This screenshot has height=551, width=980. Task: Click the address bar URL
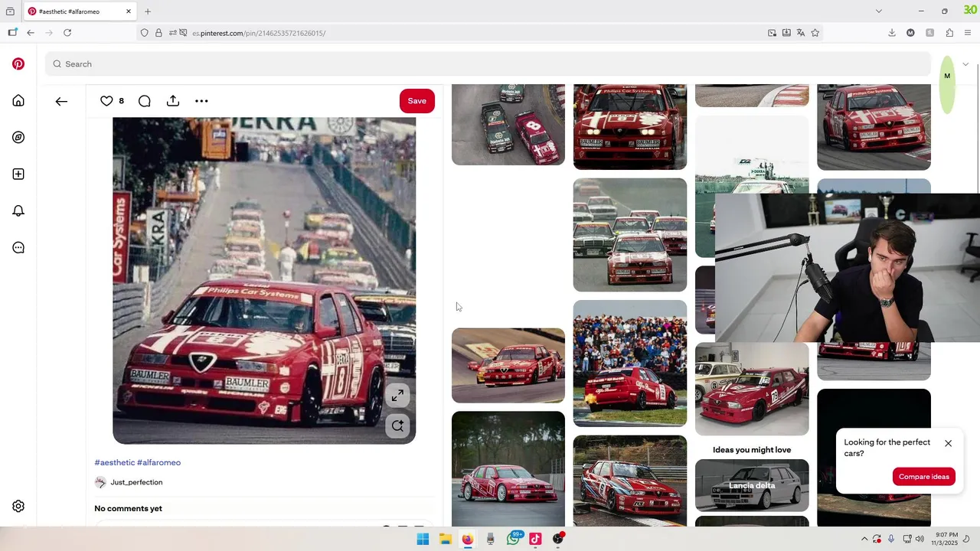coord(259,33)
